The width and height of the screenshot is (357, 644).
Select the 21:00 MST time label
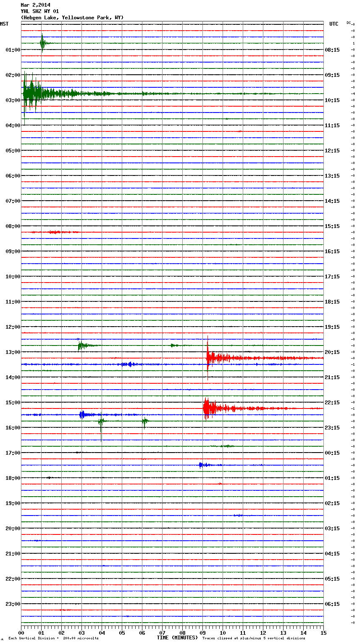coord(13,554)
